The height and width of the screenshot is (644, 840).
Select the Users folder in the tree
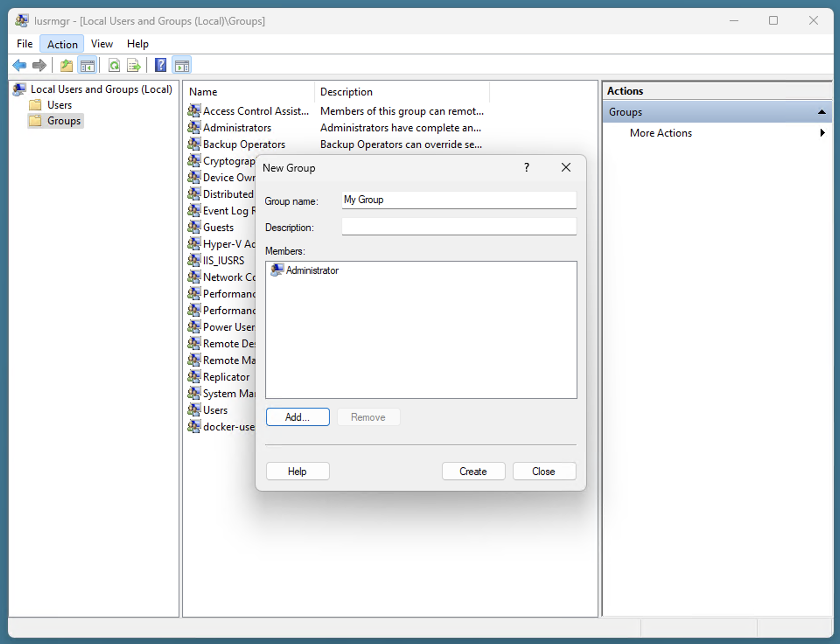(59, 105)
